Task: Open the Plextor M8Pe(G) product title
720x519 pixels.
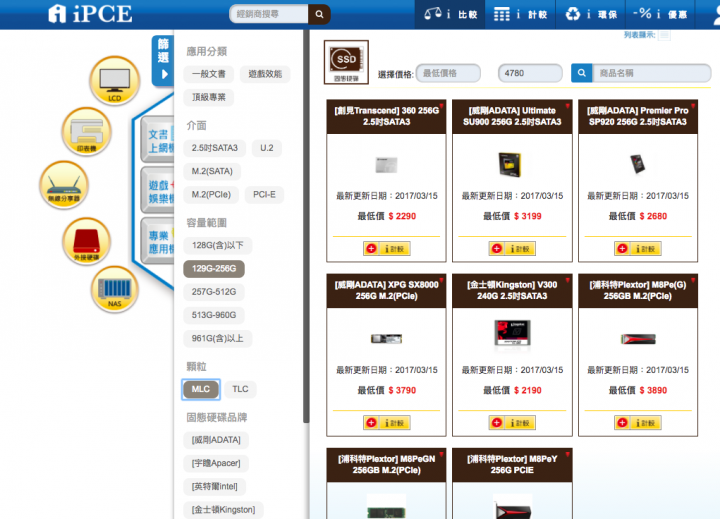Action: (638, 290)
